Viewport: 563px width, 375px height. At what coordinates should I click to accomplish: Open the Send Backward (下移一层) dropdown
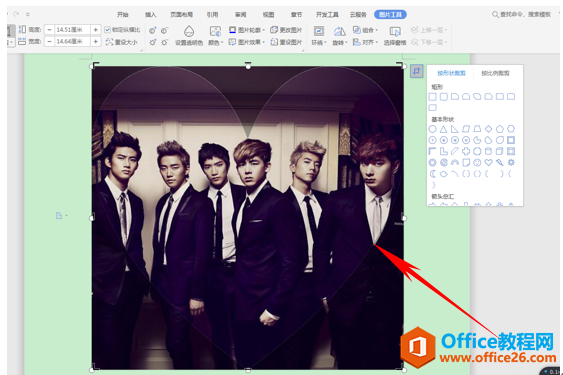click(429, 42)
